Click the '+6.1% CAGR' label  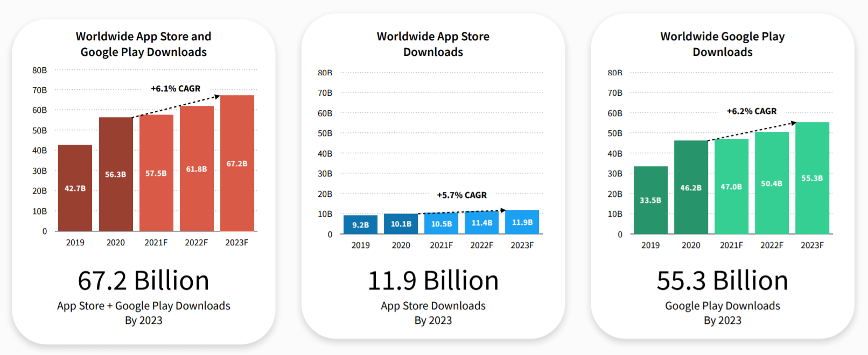(x=176, y=88)
